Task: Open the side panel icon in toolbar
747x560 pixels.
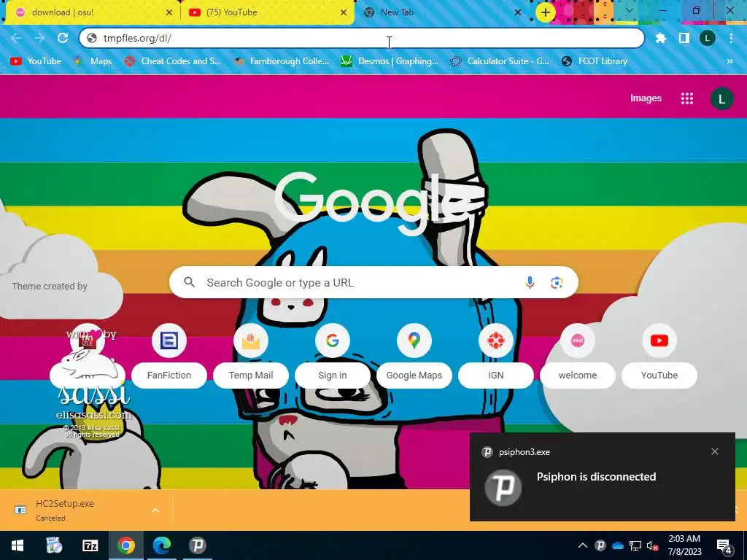Action: 684,38
